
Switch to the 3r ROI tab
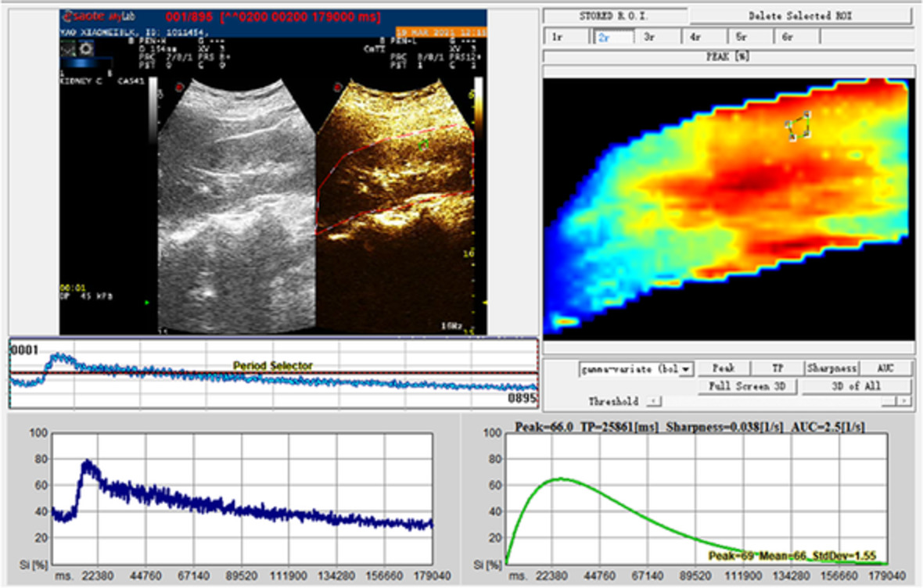(657, 37)
